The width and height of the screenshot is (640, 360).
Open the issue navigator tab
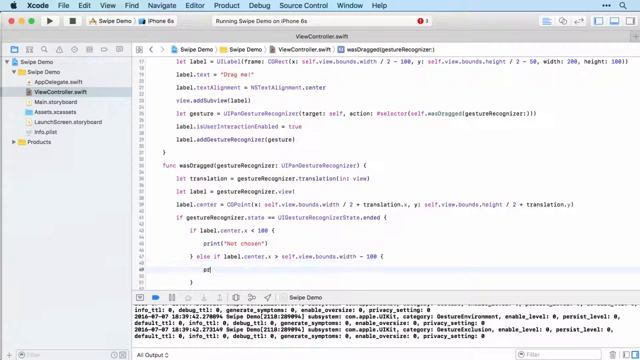59,49
